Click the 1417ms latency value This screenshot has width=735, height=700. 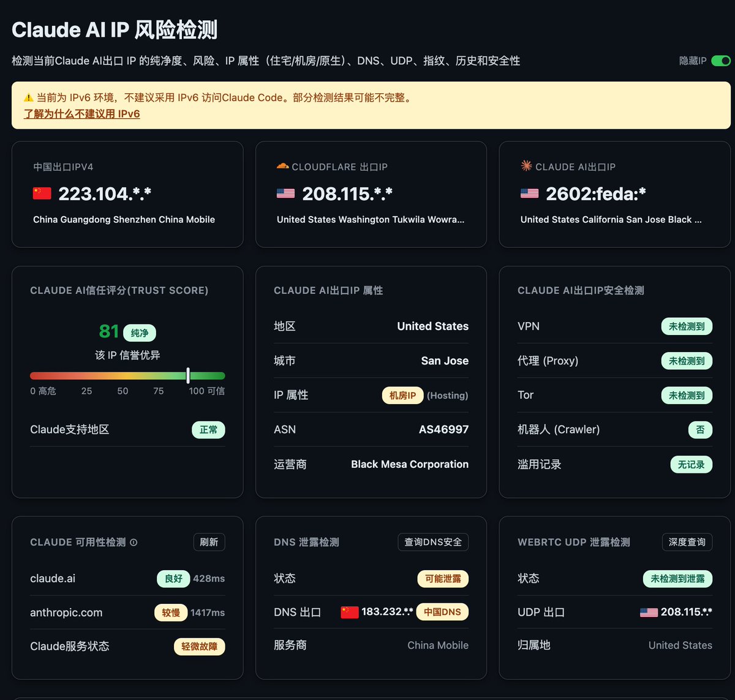click(x=208, y=612)
